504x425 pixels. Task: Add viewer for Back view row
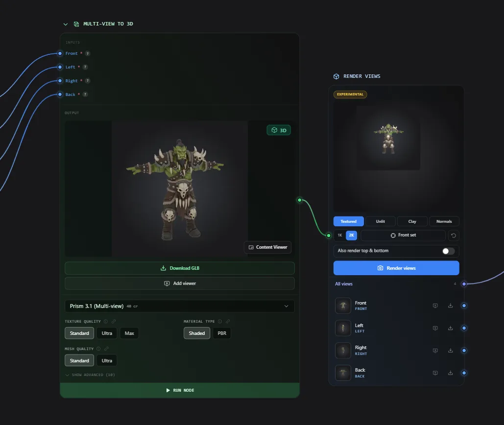click(x=435, y=373)
